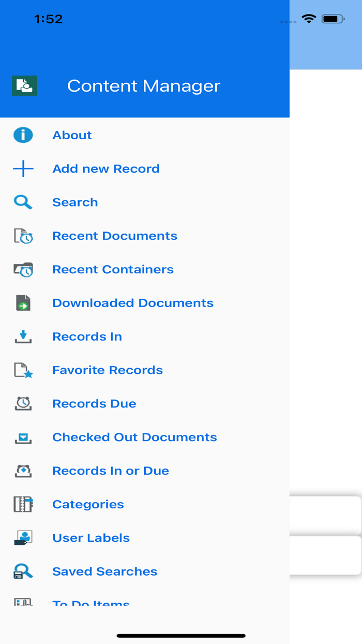Tap the Checked Out Documents icon
Viewport: 362px width, 644px height.
coord(23,437)
